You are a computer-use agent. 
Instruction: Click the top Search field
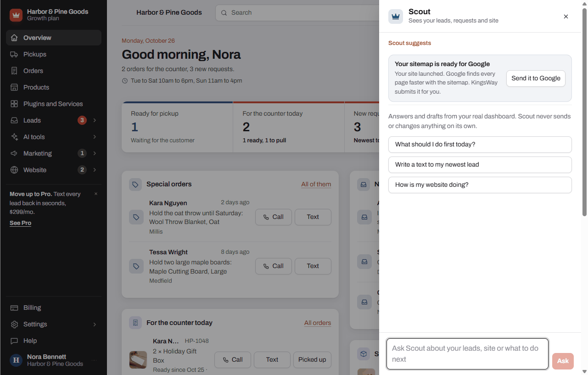click(x=297, y=13)
